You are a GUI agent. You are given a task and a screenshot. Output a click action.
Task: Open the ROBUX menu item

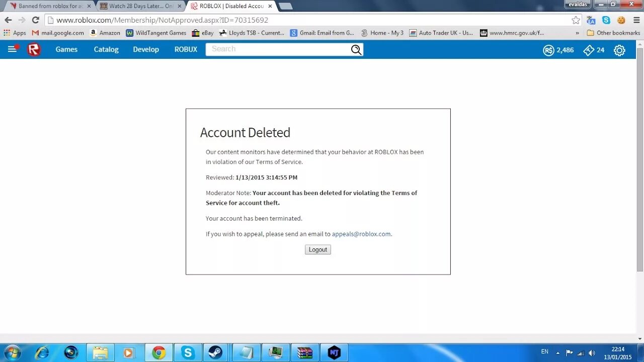click(186, 49)
